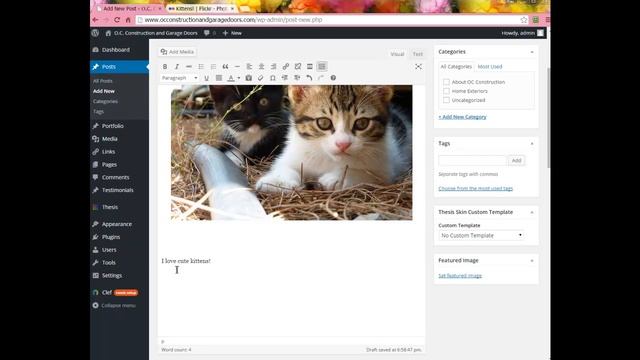Image resolution: width=640 pixels, height=360 pixels.
Task: Align text center
Action: 261,67
